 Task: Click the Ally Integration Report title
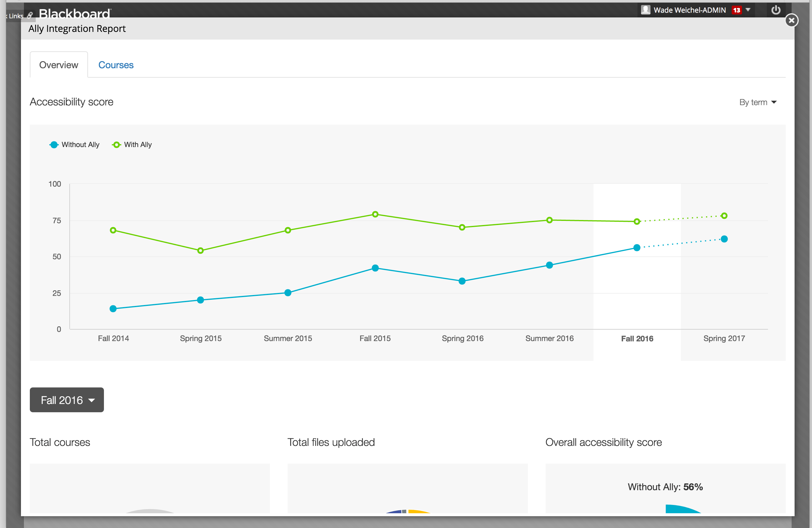[x=77, y=29]
